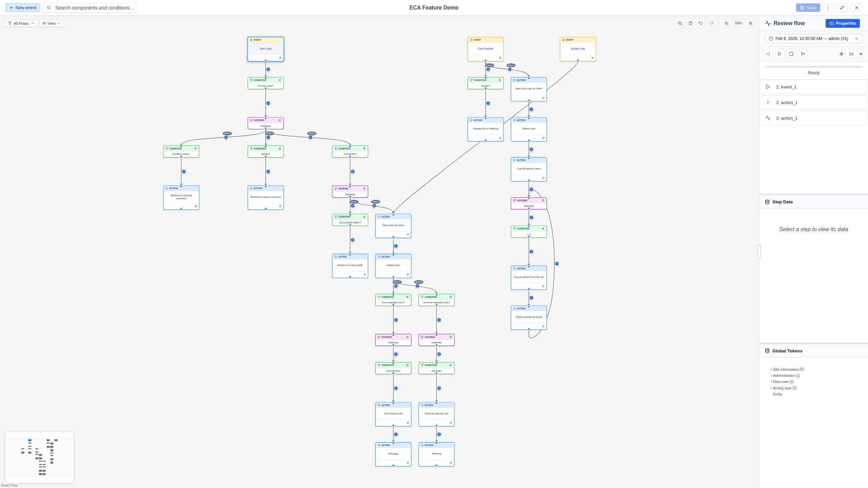Click the Flow 2 label under User Register
Viewport: 868px width, 488px height.
(x=511, y=65)
